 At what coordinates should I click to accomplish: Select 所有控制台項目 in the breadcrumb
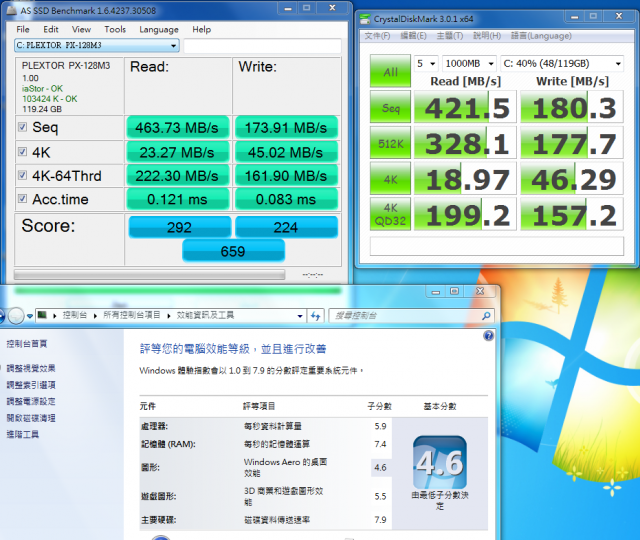(x=132, y=315)
